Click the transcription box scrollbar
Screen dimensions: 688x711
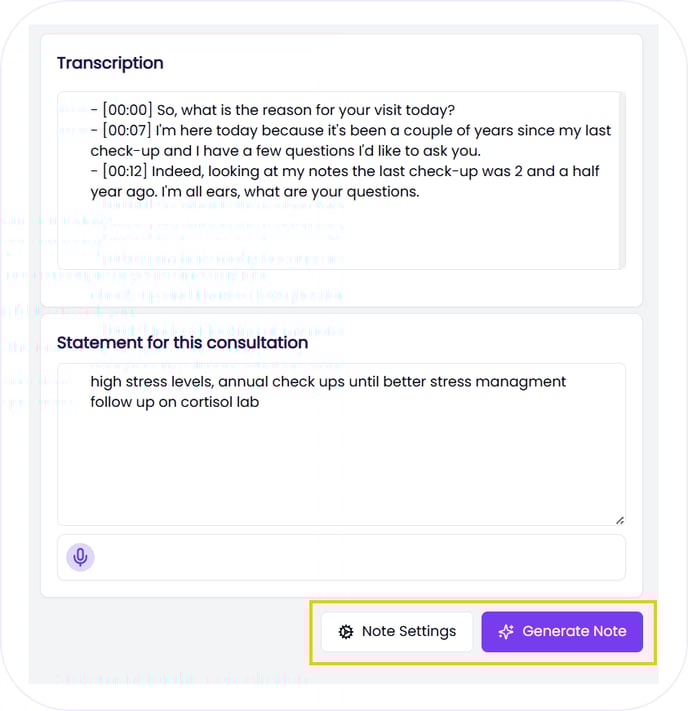click(622, 180)
